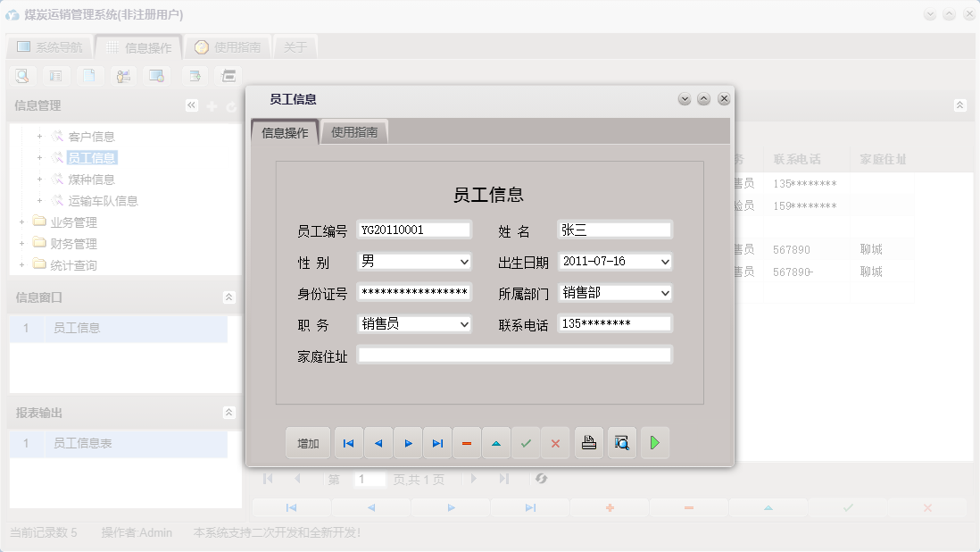Viewport: 980px width, 552px height.
Task: Print the employee record
Action: 587,442
